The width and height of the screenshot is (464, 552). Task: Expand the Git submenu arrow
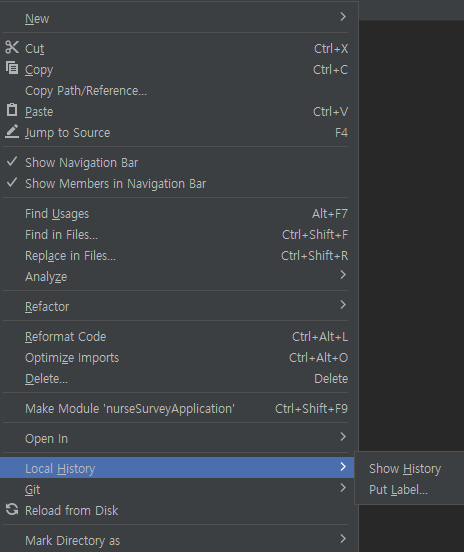(x=343, y=488)
